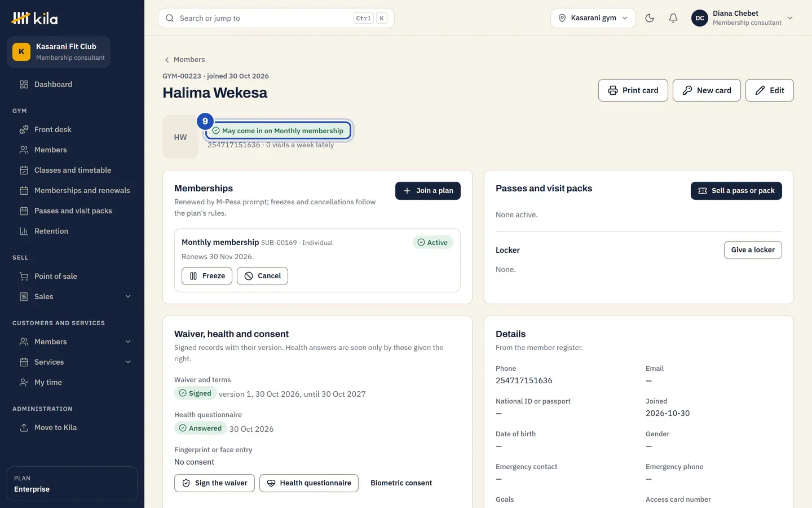812x508 pixels.
Task: Click Join a plan button
Action: tap(428, 191)
